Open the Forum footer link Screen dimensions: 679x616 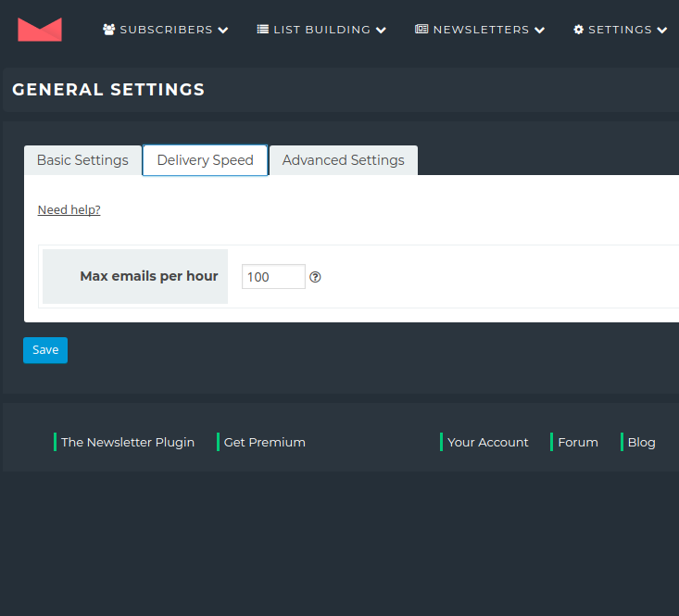(x=578, y=442)
